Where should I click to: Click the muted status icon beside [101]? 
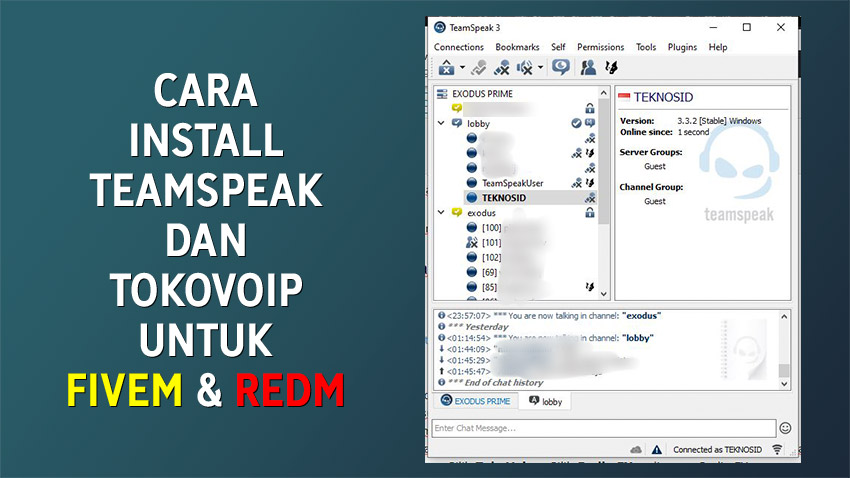472,242
